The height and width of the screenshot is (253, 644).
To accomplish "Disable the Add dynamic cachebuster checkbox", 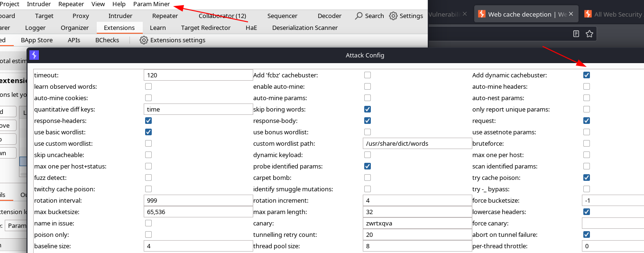I will coord(587,75).
